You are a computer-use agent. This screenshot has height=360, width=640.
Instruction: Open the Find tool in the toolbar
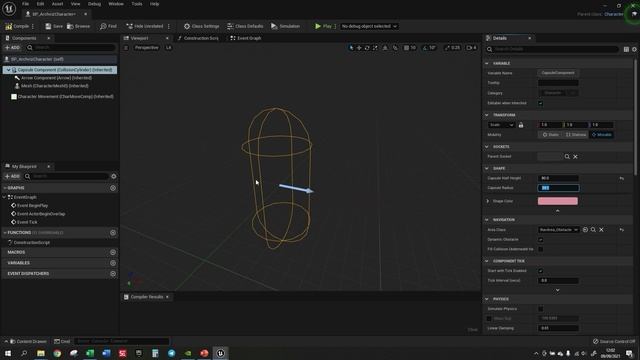[x=109, y=26]
